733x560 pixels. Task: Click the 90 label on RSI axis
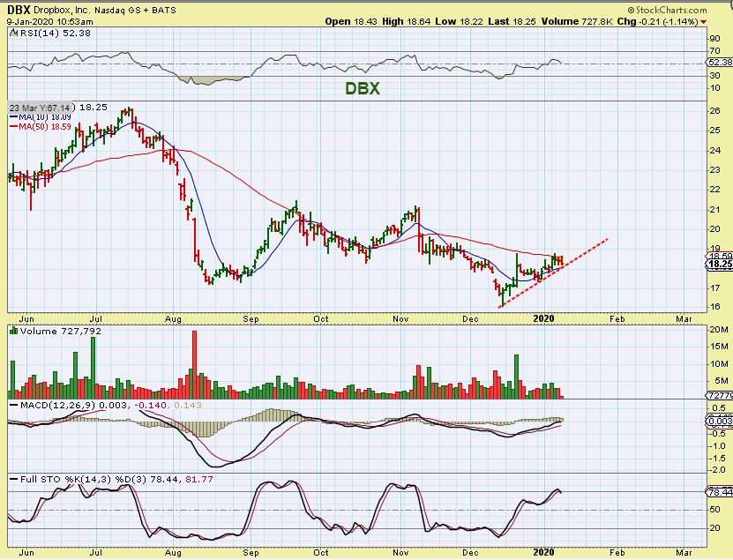(x=714, y=39)
